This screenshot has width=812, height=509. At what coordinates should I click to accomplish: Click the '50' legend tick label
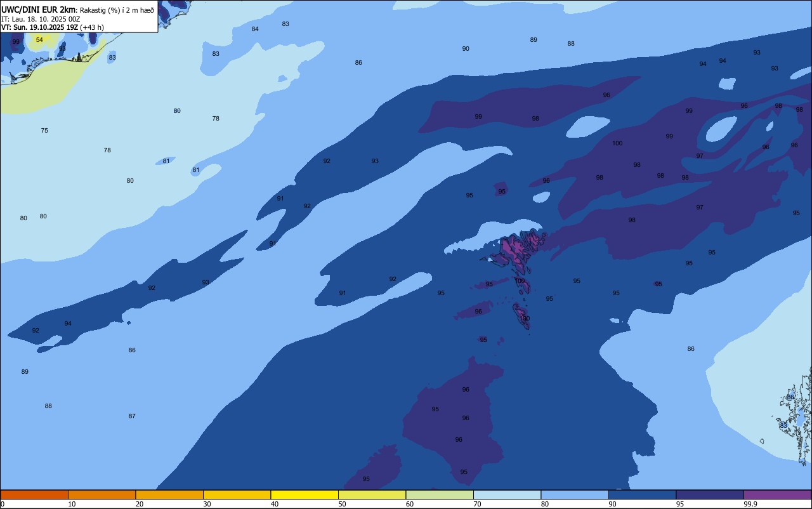(342, 504)
